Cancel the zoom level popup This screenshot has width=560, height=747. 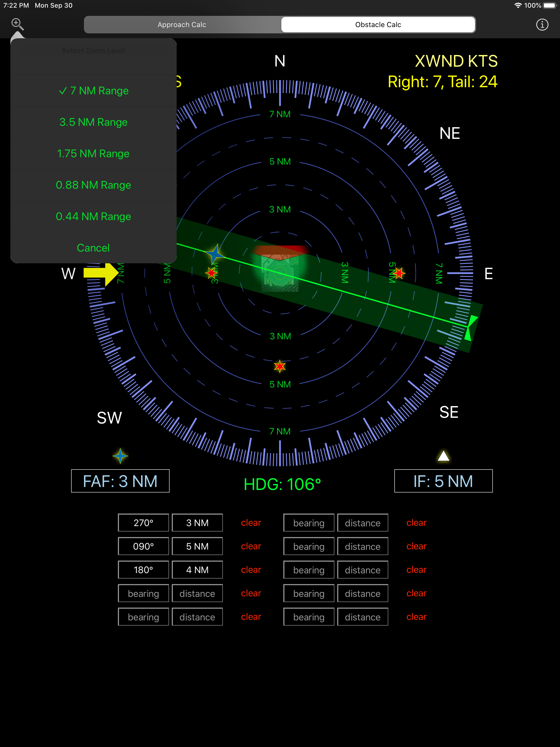94,248
